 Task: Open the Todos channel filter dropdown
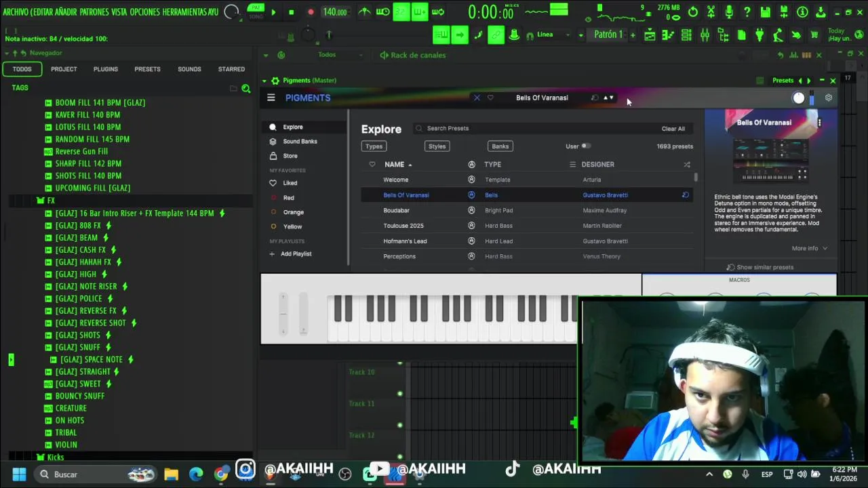pos(339,55)
